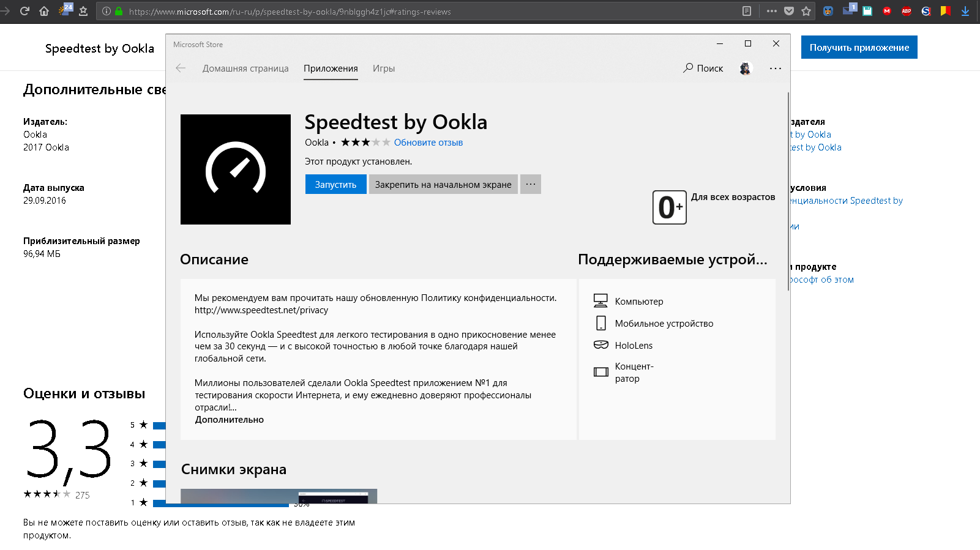
Task: Click the teal floppy disk save extension
Action: tap(867, 11)
